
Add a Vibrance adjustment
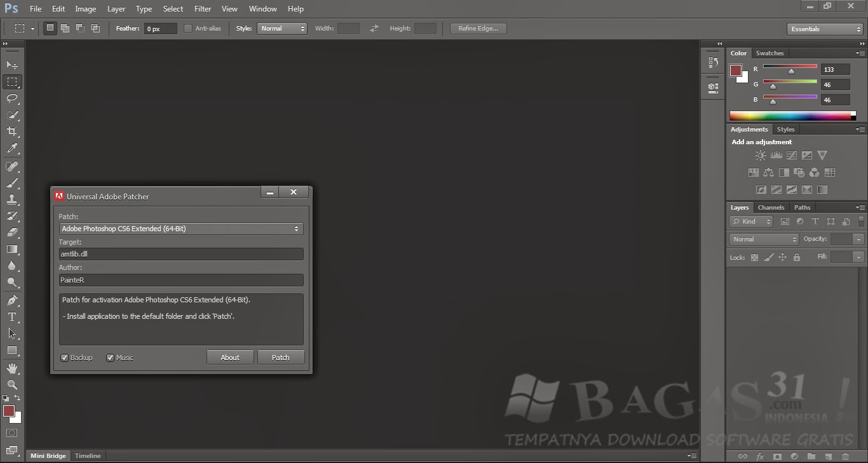822,155
